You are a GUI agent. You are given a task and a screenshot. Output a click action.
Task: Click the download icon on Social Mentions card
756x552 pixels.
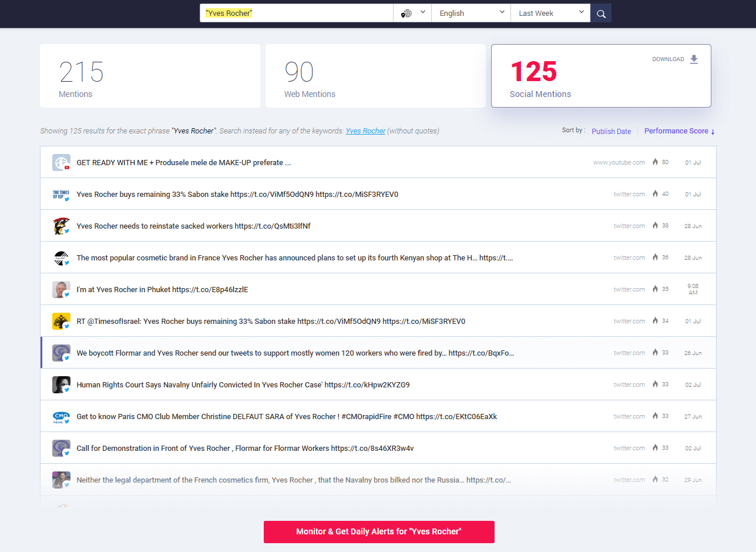694,59
